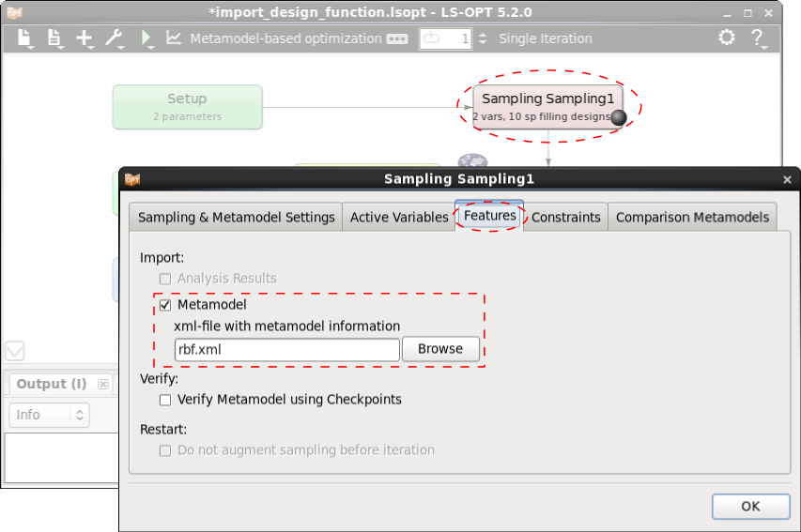801x532 pixels.
Task: Click Metamodel-based optimization task label
Action: click(285, 38)
